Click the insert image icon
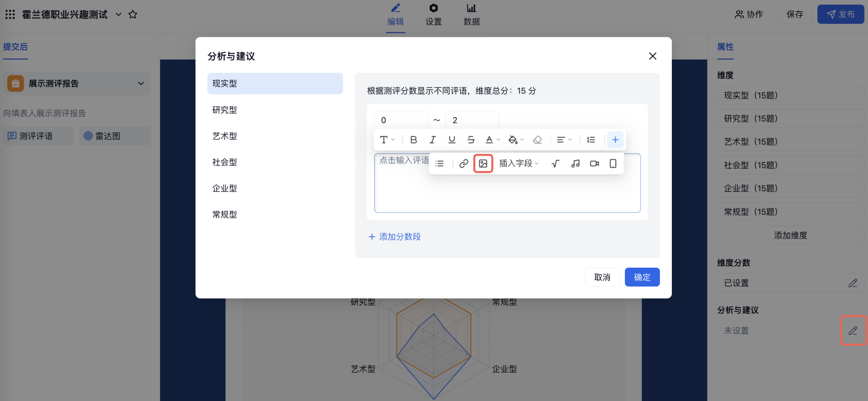Image resolution: width=868 pixels, height=401 pixels. [483, 164]
